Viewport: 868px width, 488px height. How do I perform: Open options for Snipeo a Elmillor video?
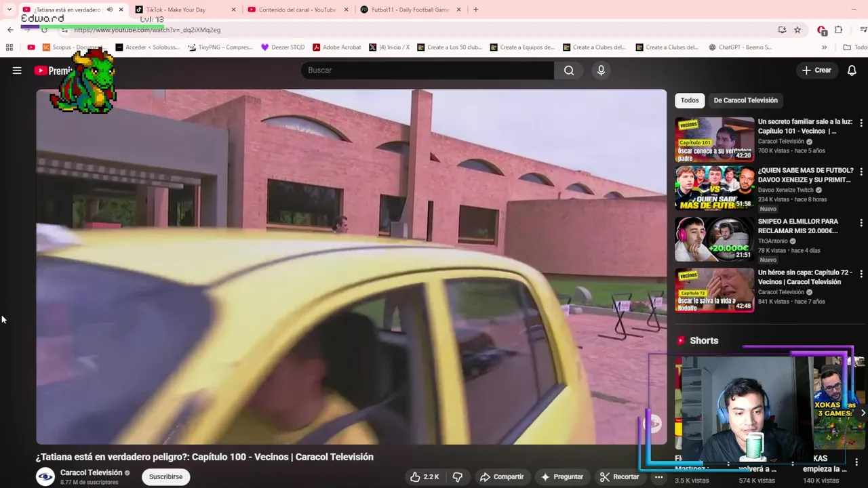(861, 222)
